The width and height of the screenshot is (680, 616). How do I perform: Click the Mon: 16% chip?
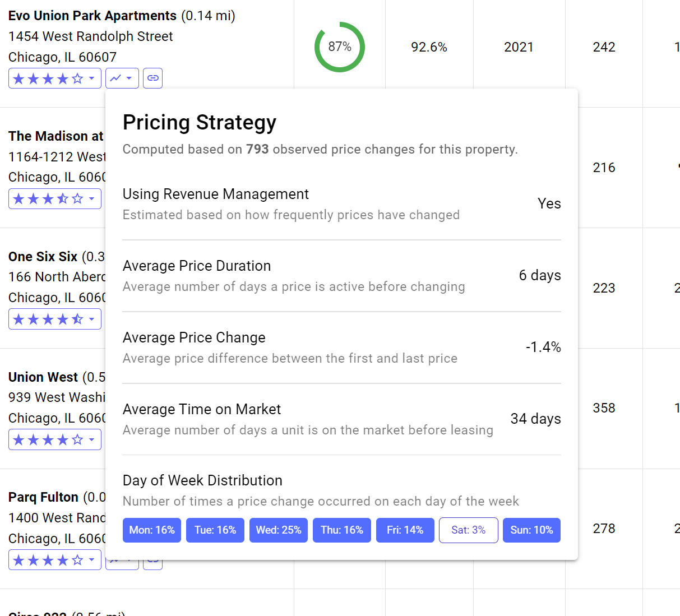point(151,530)
